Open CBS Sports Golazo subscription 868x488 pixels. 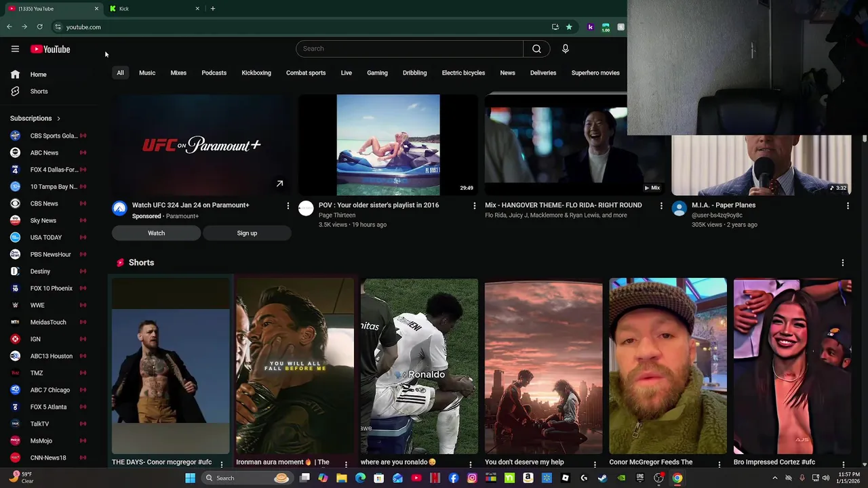pyautogui.click(x=49, y=136)
